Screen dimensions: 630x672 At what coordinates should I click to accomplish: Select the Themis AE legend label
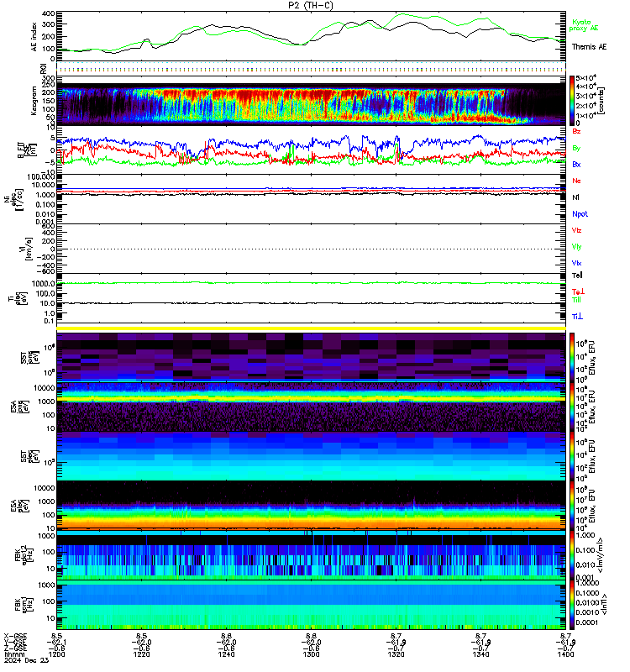tap(590, 47)
